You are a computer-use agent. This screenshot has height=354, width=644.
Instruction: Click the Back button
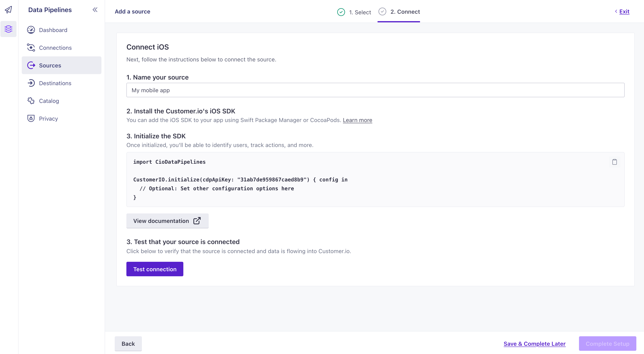click(128, 344)
